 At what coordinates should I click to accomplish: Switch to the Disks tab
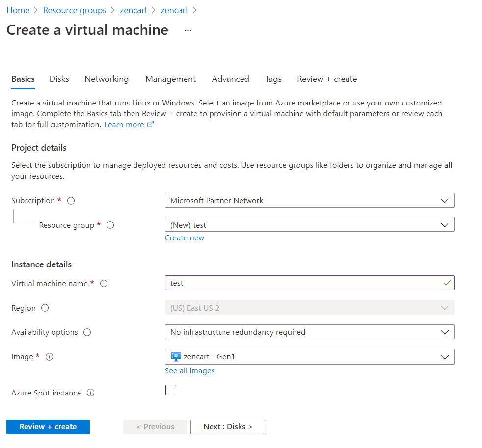(59, 79)
